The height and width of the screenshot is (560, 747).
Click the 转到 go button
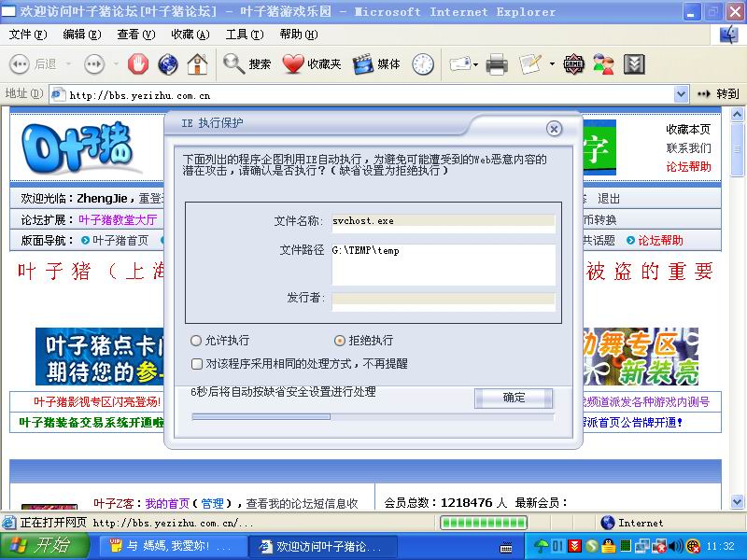tap(718, 94)
